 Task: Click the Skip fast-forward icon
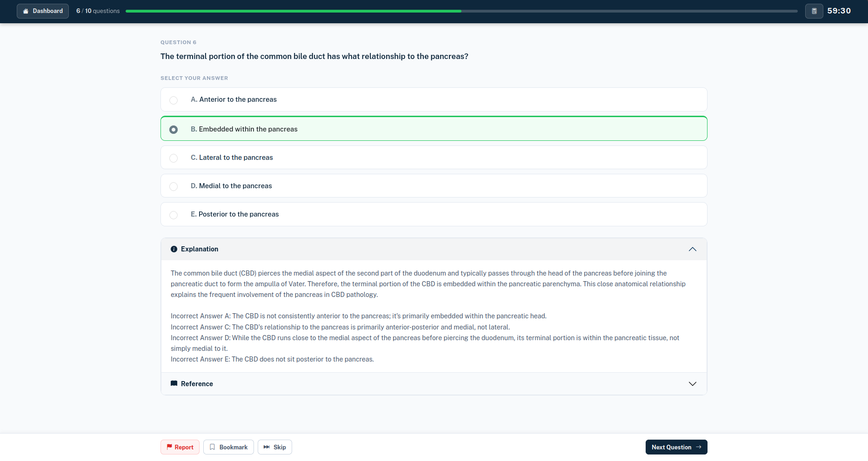(x=267, y=447)
